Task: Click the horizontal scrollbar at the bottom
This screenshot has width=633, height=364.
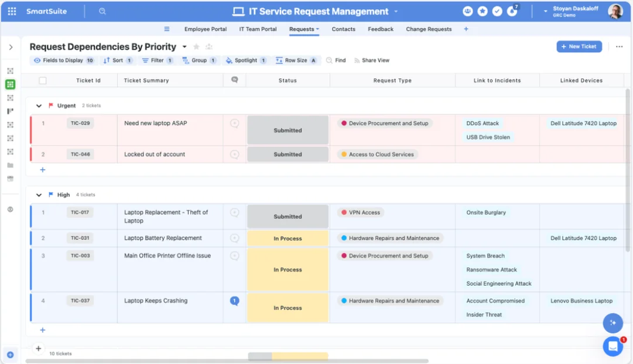Action: (x=227, y=360)
